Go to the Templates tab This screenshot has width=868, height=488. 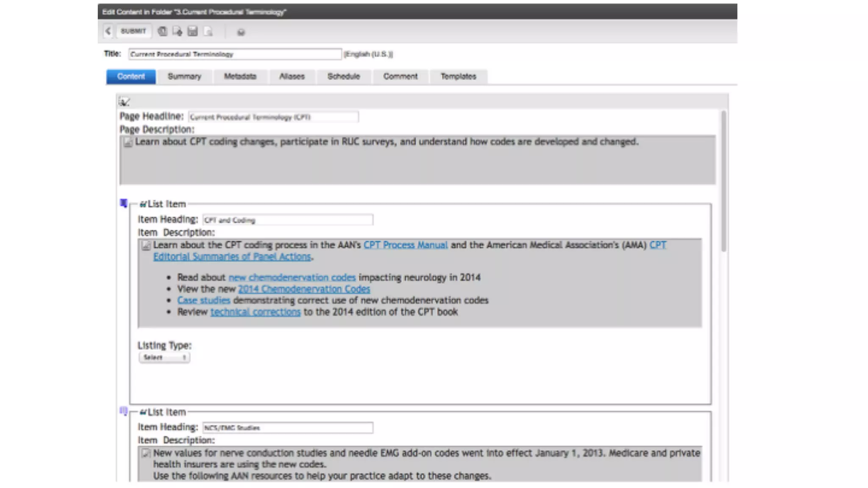[x=458, y=76]
